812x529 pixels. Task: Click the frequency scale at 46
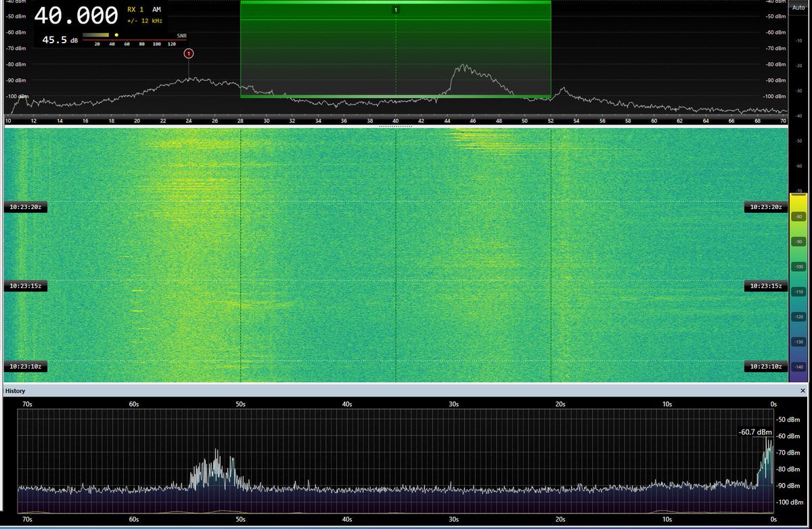tap(473, 121)
